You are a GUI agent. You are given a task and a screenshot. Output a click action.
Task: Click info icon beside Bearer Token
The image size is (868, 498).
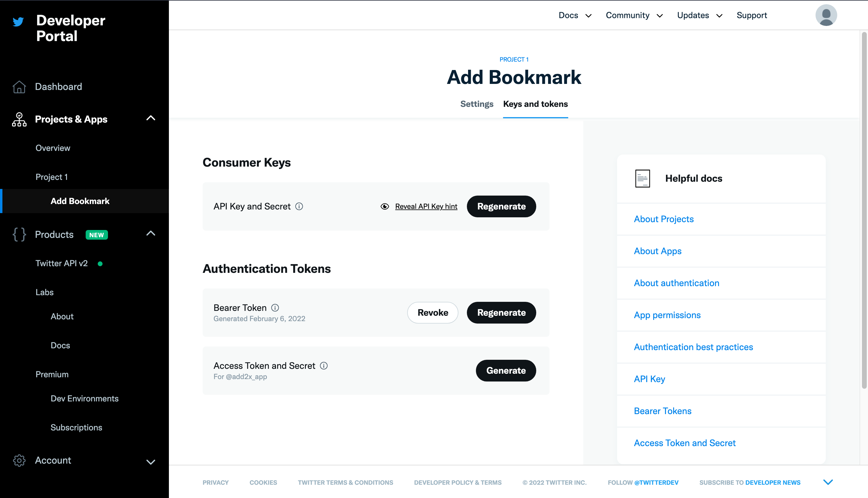275,308
